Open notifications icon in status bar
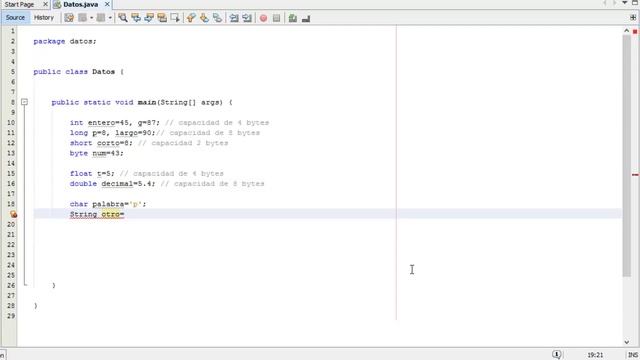The height and width of the screenshot is (360, 640). coord(557,354)
